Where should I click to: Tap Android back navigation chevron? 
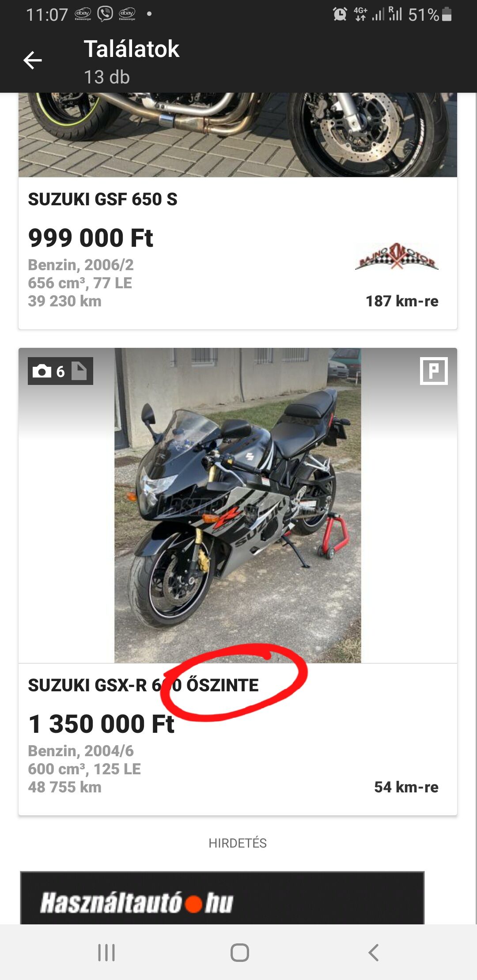pyautogui.click(x=373, y=952)
